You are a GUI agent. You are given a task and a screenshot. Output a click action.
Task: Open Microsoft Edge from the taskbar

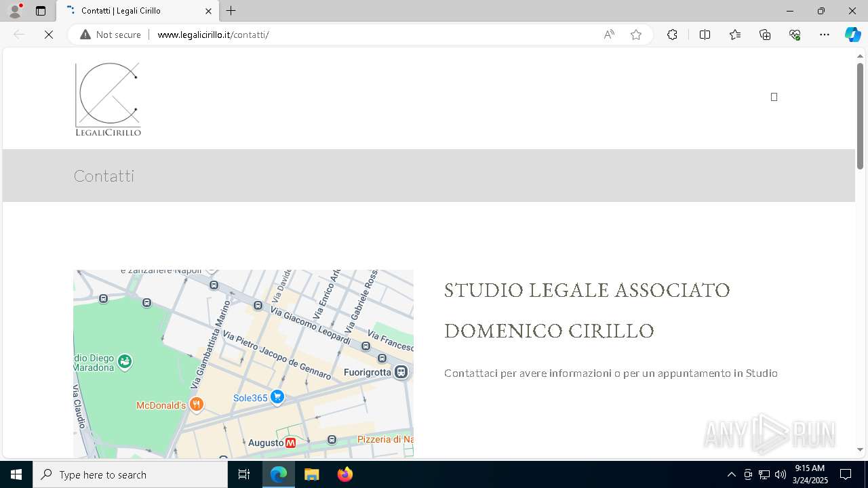click(279, 474)
